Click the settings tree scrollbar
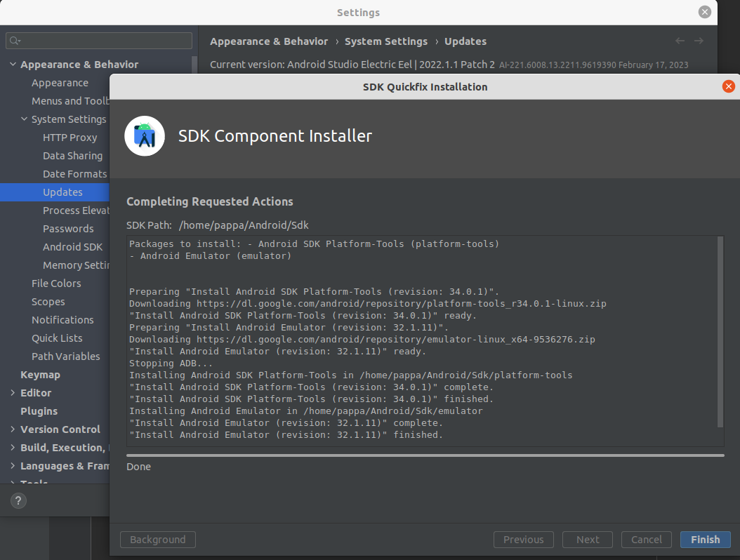Image resolution: width=740 pixels, height=560 pixels. click(x=194, y=65)
